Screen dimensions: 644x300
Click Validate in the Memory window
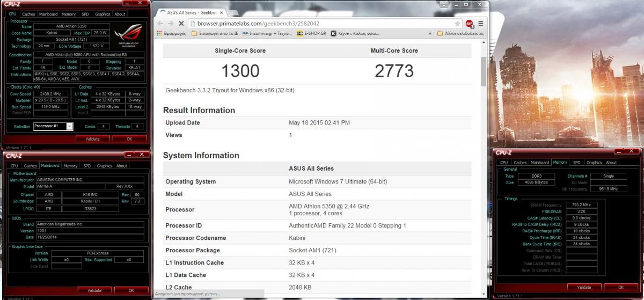pyautogui.click(x=584, y=287)
